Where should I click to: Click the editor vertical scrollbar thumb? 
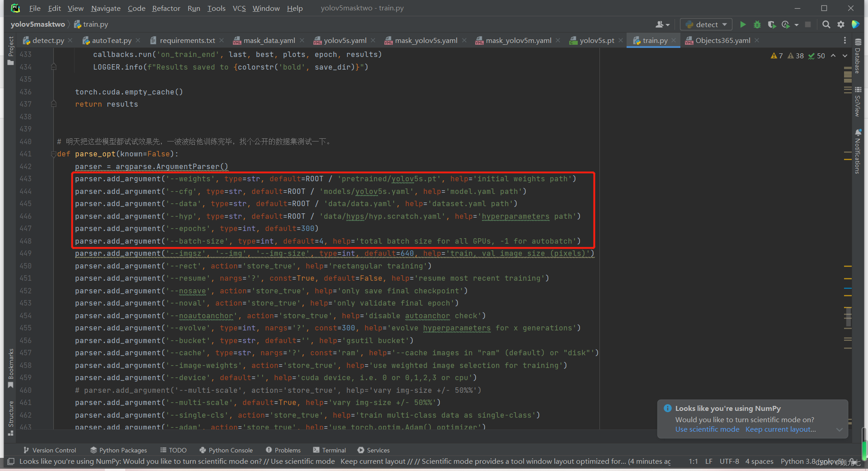[848, 316]
